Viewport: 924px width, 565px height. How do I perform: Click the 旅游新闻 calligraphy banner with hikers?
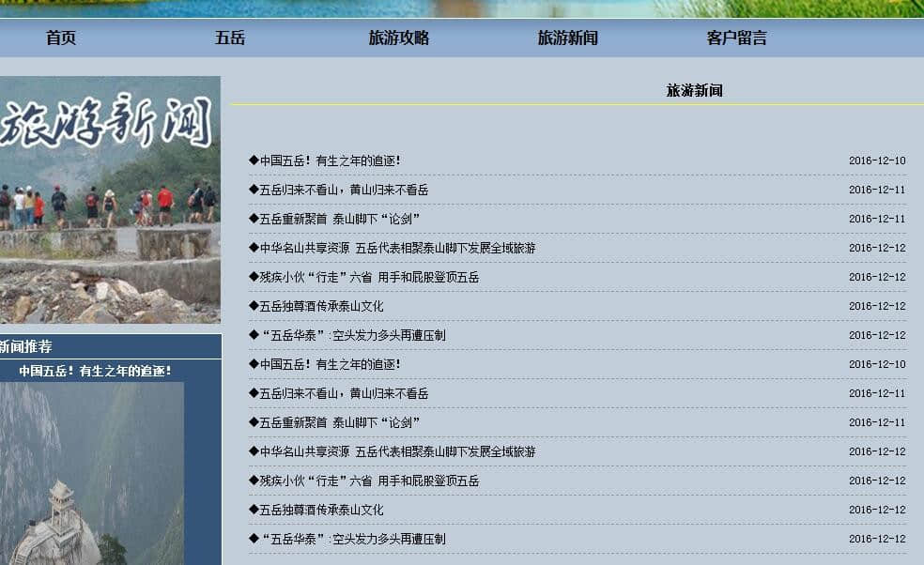coord(109,199)
